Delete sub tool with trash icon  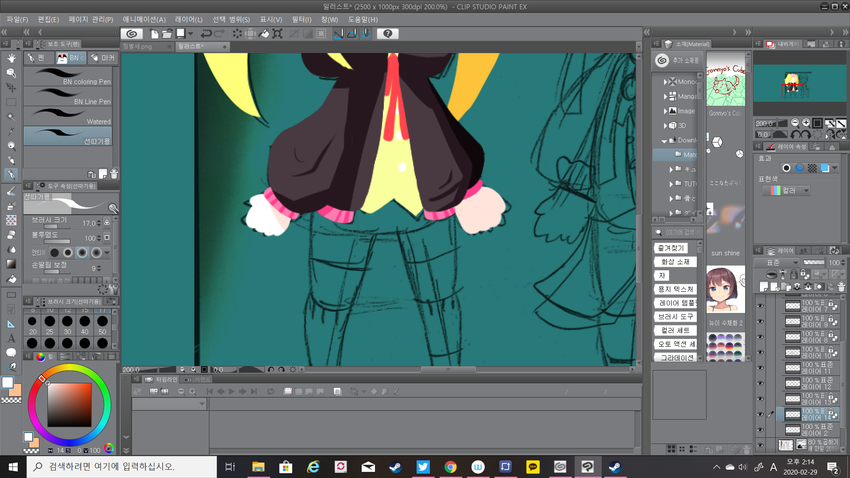tap(114, 174)
